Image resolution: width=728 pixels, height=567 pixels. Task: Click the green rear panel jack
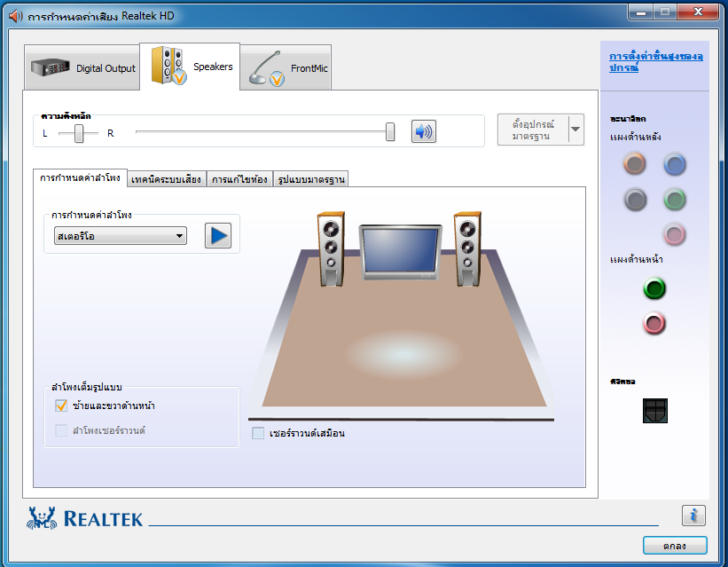click(675, 200)
